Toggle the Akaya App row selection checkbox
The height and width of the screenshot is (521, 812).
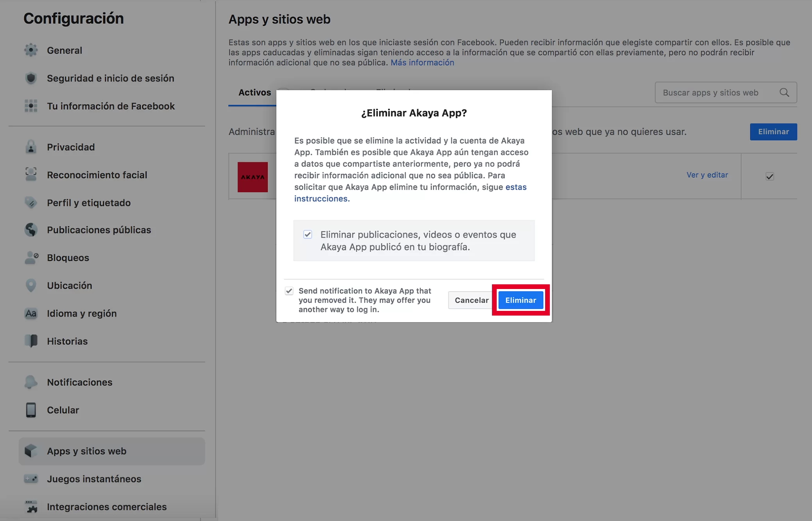[769, 176]
